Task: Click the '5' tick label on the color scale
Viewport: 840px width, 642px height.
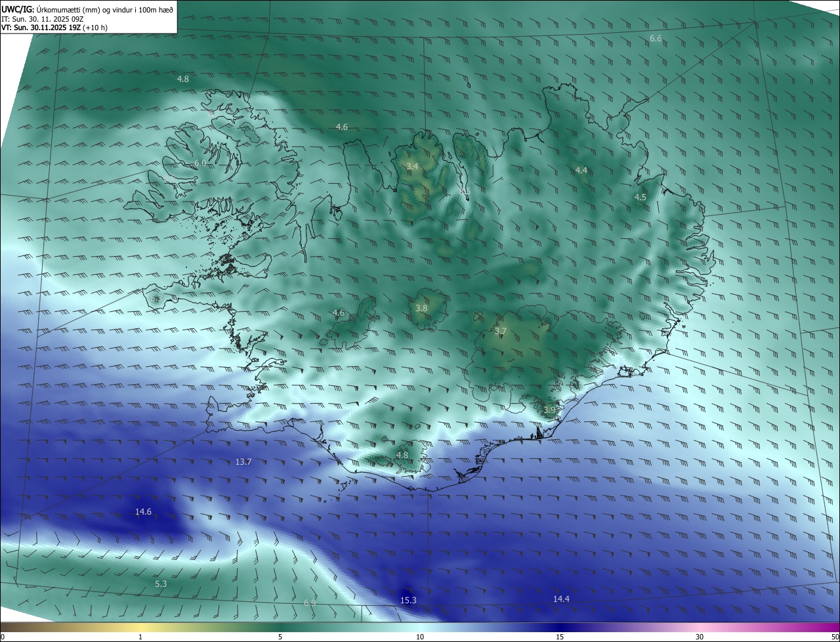Action: point(280,637)
